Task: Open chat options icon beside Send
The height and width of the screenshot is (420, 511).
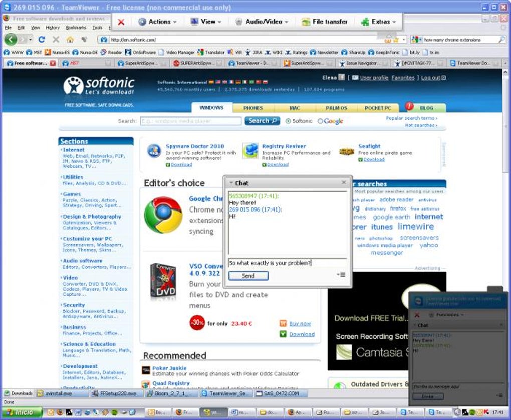Action: [x=341, y=274]
